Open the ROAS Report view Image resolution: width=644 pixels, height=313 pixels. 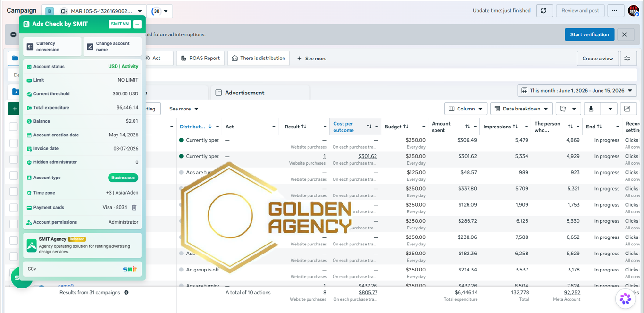[x=201, y=59]
